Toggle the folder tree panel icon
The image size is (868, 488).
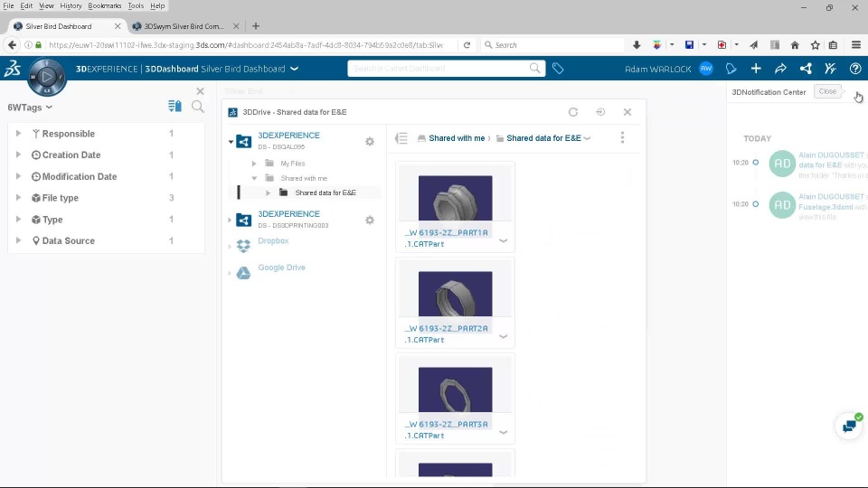tap(401, 137)
